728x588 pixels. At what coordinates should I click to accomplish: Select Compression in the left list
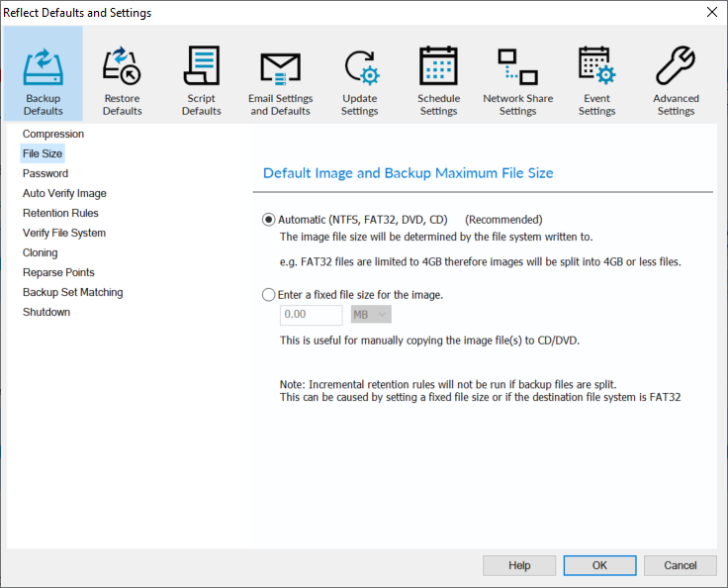(53, 134)
